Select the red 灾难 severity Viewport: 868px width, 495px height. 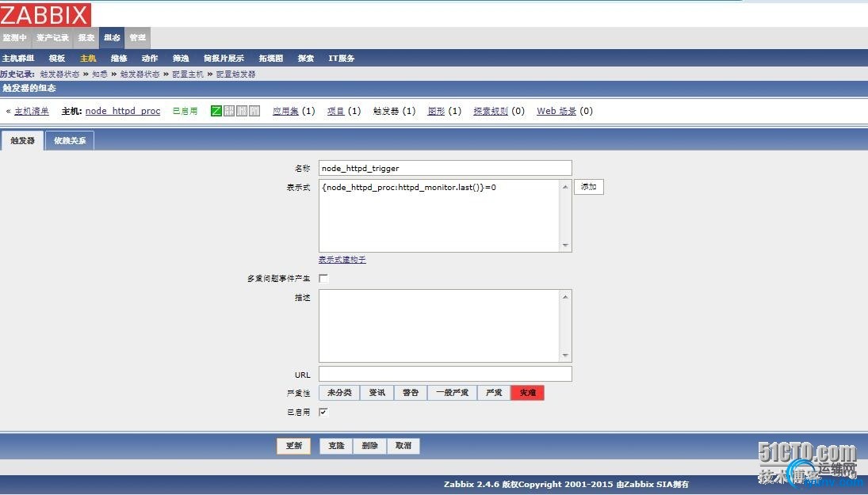tap(528, 393)
